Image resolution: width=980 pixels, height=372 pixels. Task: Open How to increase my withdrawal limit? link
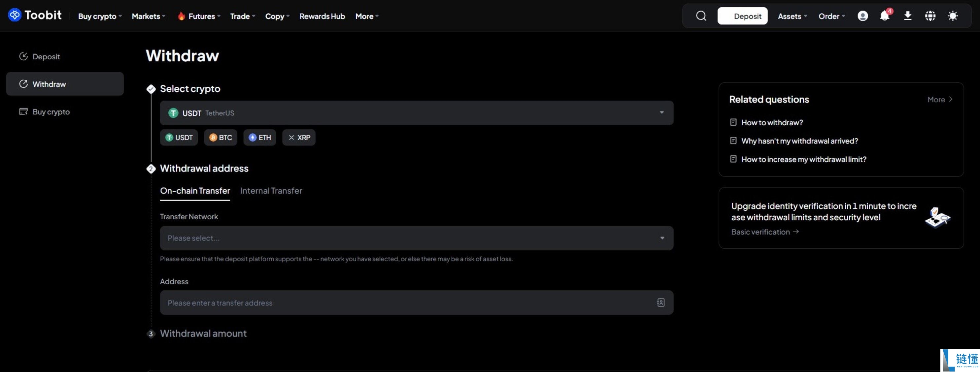(x=803, y=159)
